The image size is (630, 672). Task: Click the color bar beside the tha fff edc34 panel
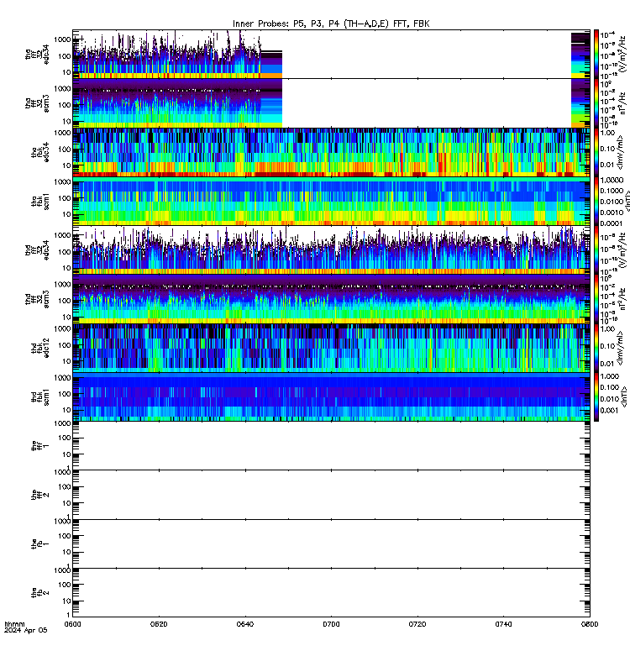point(596,54)
